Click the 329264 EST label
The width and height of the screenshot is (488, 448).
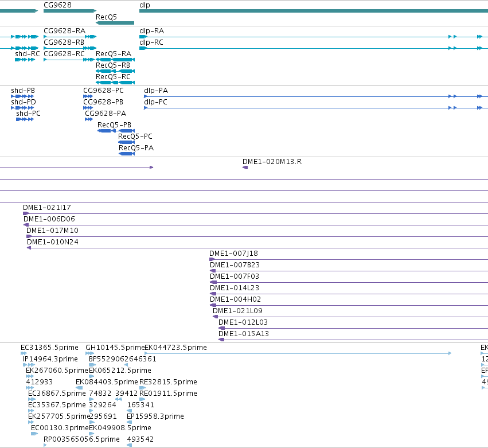click(x=103, y=406)
